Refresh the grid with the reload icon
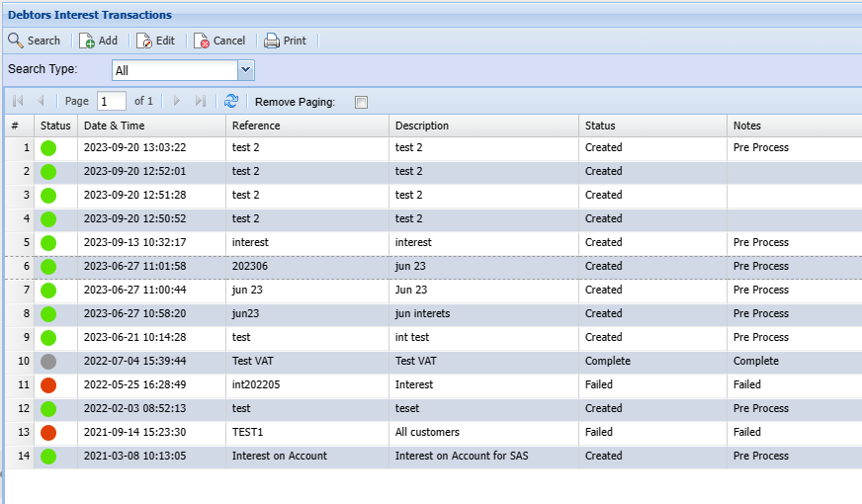862x504 pixels. (231, 101)
